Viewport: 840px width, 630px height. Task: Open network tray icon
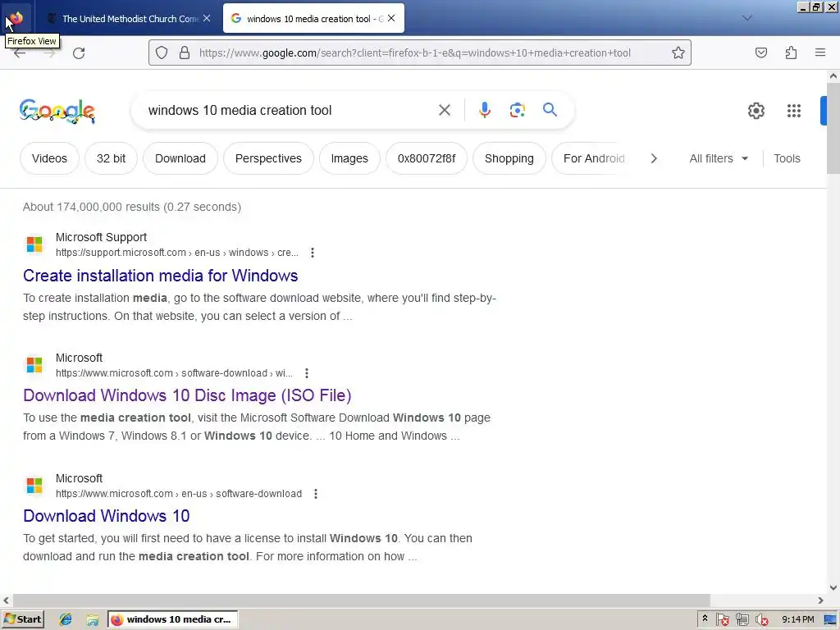tap(742, 620)
